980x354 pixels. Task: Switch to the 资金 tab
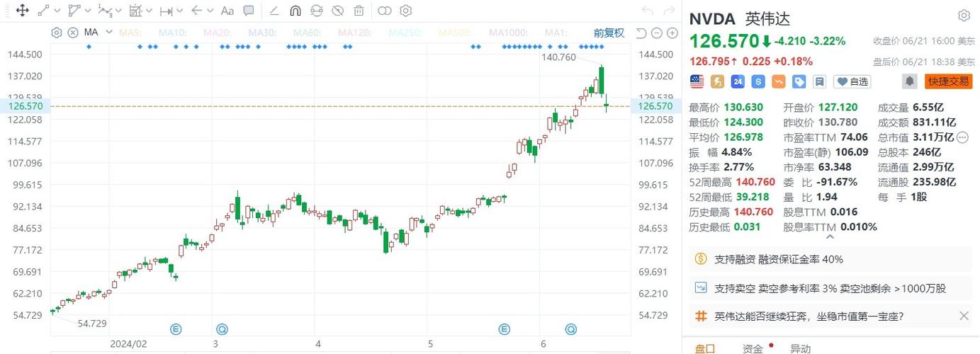[753, 348]
